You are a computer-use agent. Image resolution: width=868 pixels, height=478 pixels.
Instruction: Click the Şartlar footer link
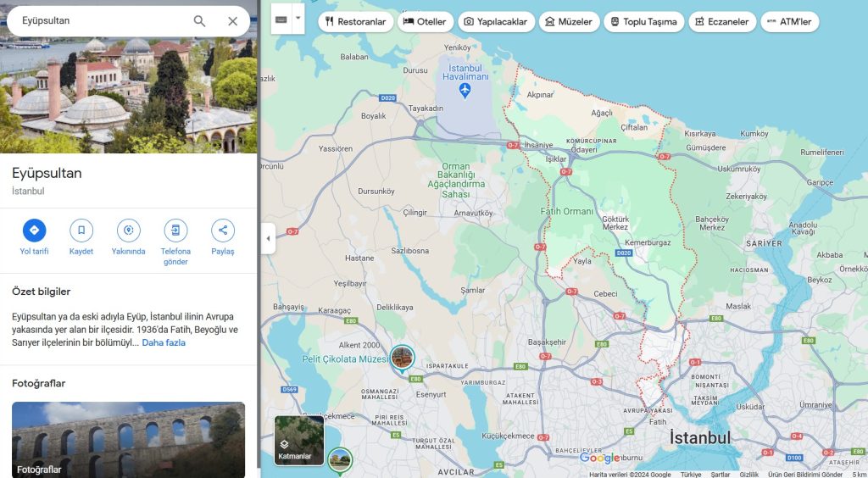tap(721, 475)
